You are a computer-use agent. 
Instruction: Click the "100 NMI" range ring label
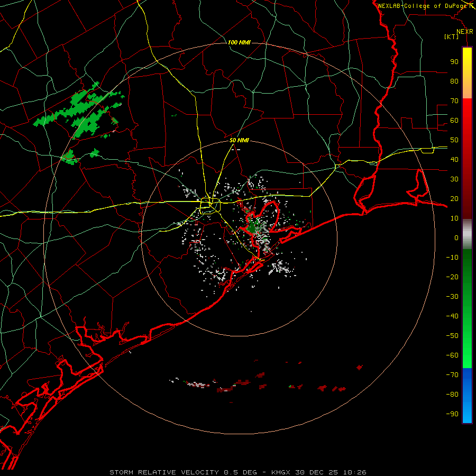pyautogui.click(x=239, y=42)
